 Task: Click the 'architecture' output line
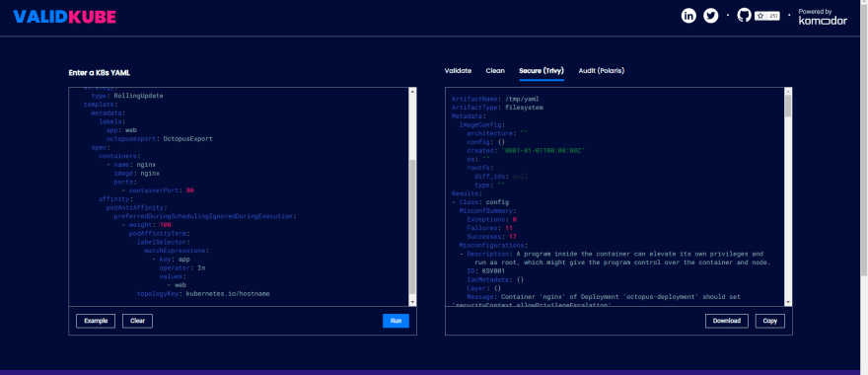coord(497,133)
